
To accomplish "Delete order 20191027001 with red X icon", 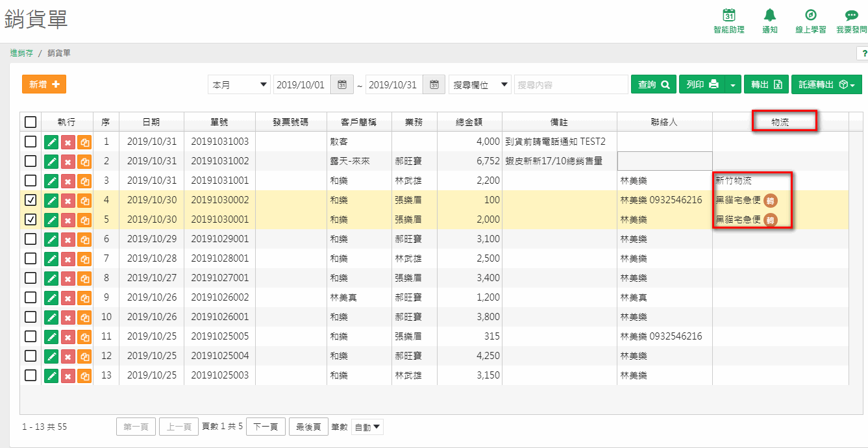I will pos(68,278).
